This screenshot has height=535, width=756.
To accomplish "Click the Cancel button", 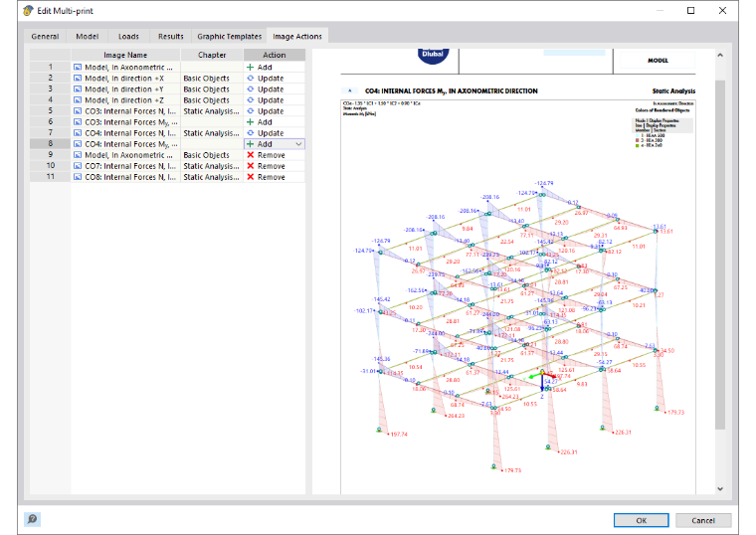I will pos(703,520).
